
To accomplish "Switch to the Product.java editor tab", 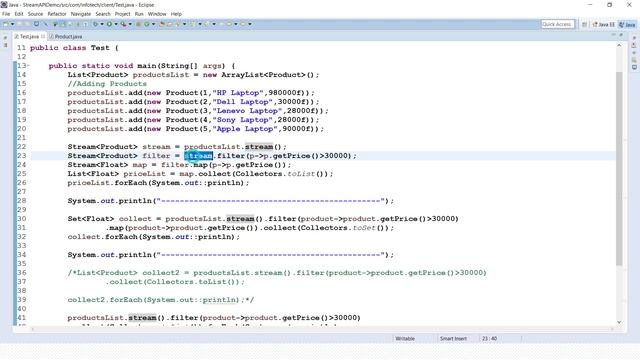I will pos(66,36).
